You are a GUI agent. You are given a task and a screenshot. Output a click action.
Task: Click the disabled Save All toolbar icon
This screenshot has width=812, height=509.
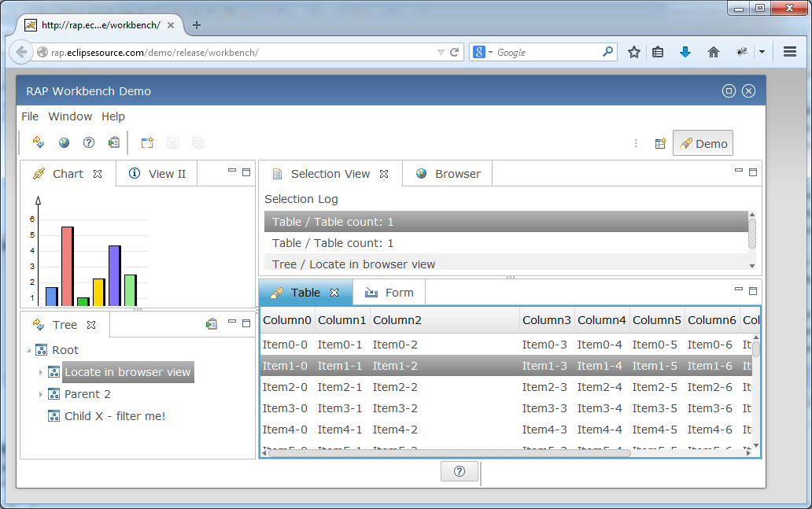coord(197,142)
